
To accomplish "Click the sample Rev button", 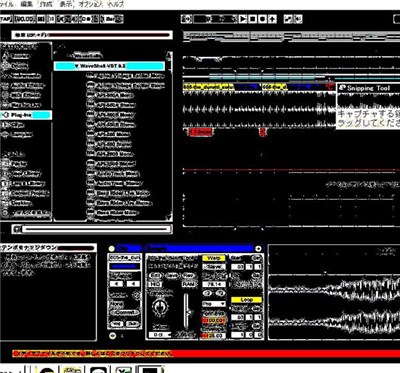I will (x=189, y=276).
